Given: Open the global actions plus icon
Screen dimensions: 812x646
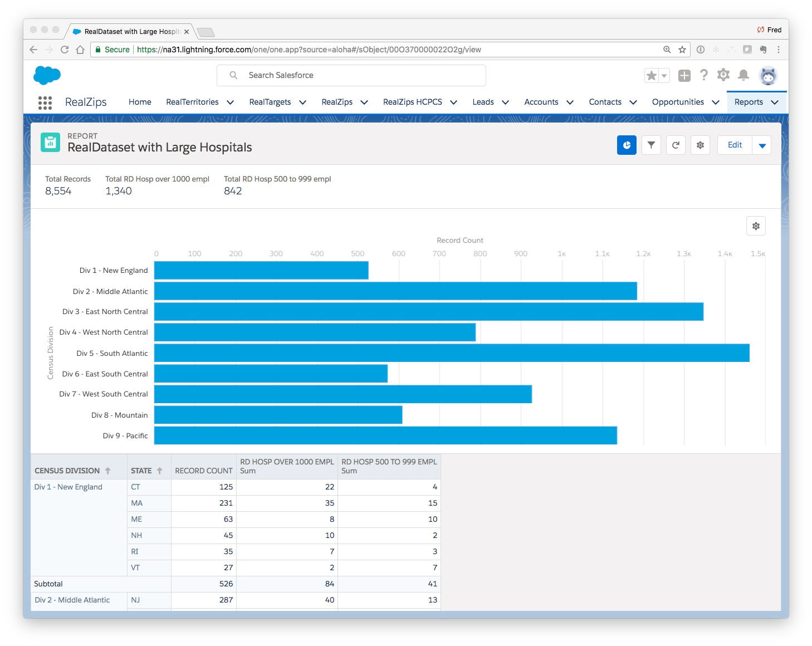Looking at the screenshot, I should [684, 76].
